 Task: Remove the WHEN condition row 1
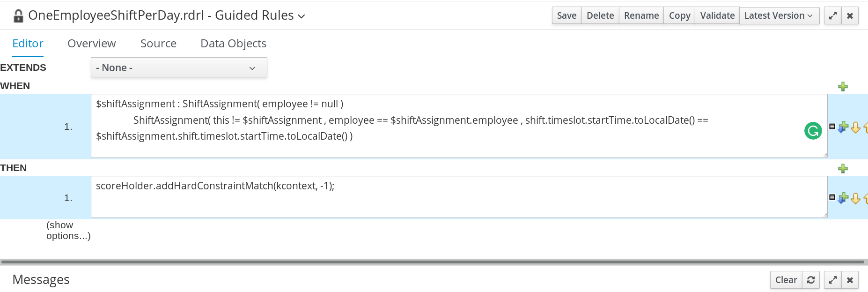(x=832, y=127)
